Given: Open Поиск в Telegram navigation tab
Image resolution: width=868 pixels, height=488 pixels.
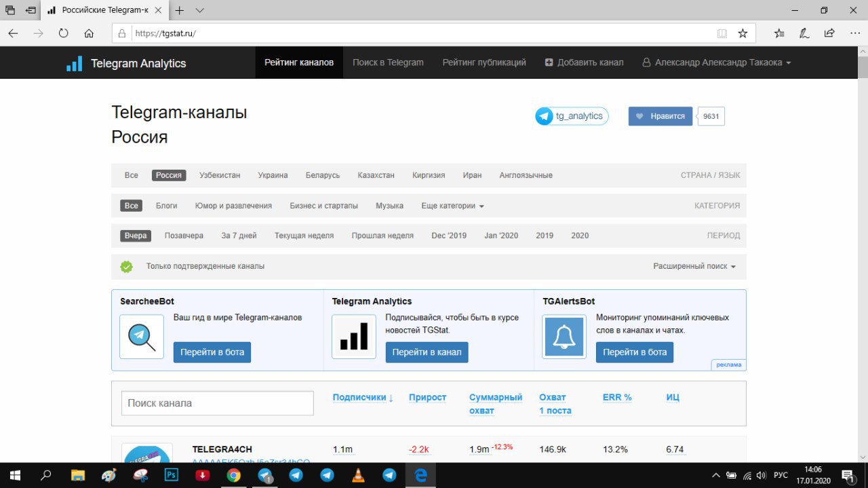Looking at the screenshot, I should [388, 62].
